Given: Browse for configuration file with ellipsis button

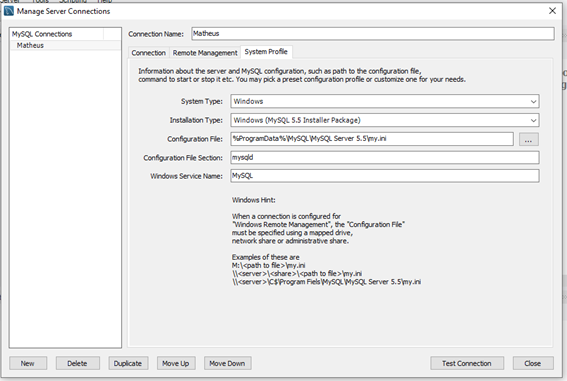Looking at the screenshot, I should (x=529, y=139).
